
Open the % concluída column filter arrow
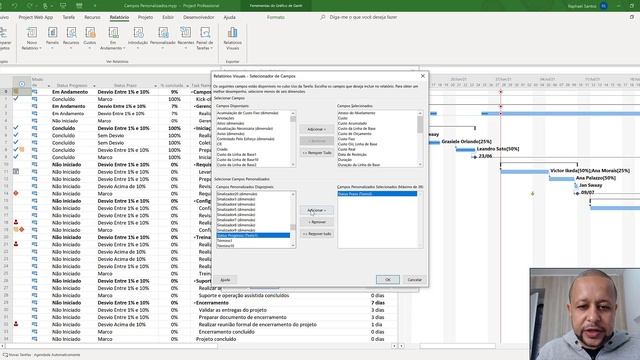(x=187, y=86)
